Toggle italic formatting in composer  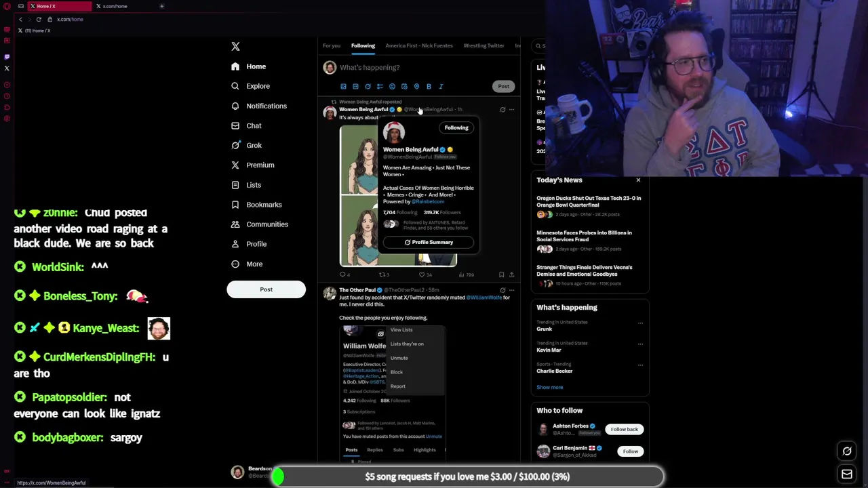click(441, 87)
